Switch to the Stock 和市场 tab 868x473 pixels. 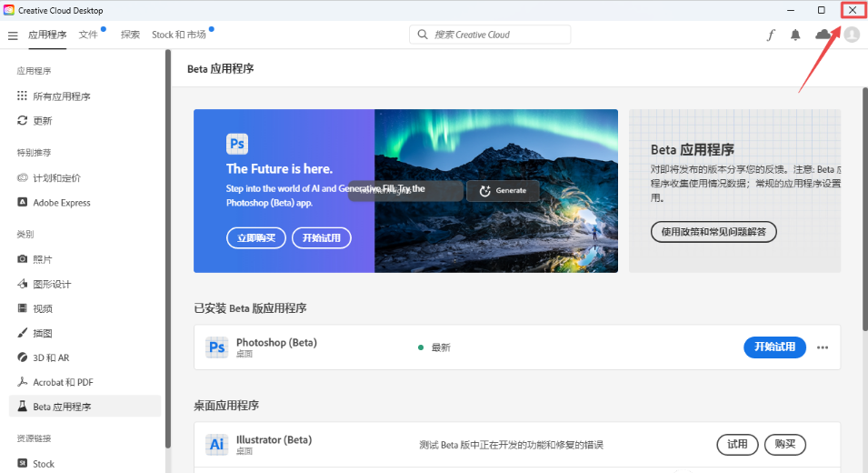click(x=178, y=35)
